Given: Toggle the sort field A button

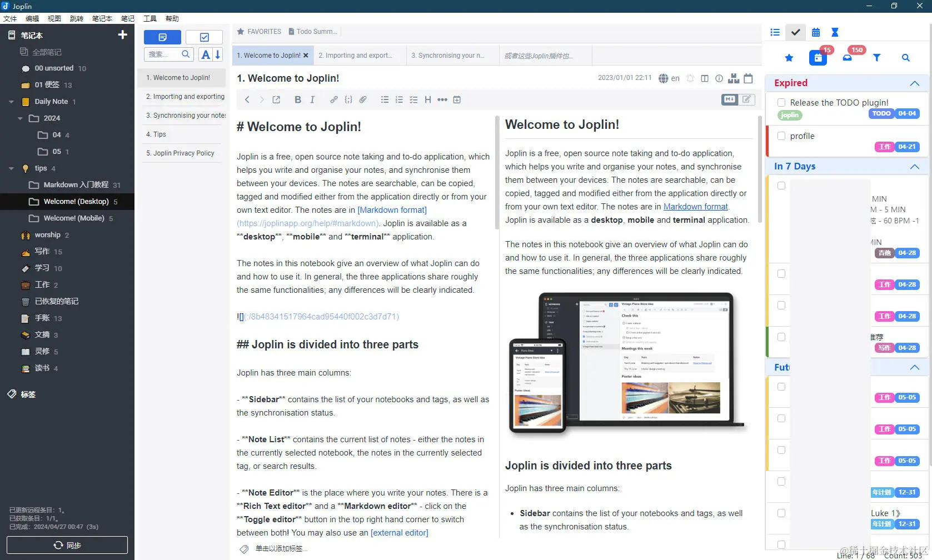Looking at the screenshot, I should click(x=206, y=54).
